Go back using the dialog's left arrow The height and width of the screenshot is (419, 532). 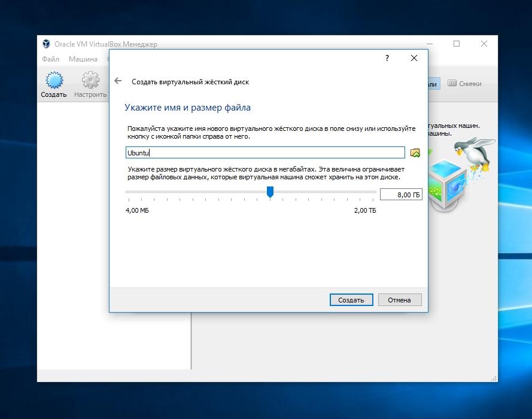click(118, 81)
